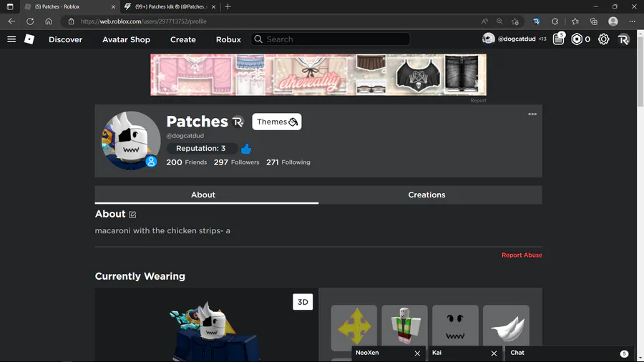Close the Patches - Roblox tab
This screenshot has height=362, width=644.
[113, 7]
